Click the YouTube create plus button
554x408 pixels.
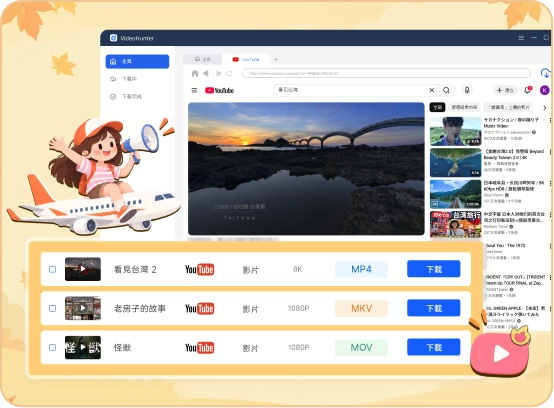[x=505, y=90]
